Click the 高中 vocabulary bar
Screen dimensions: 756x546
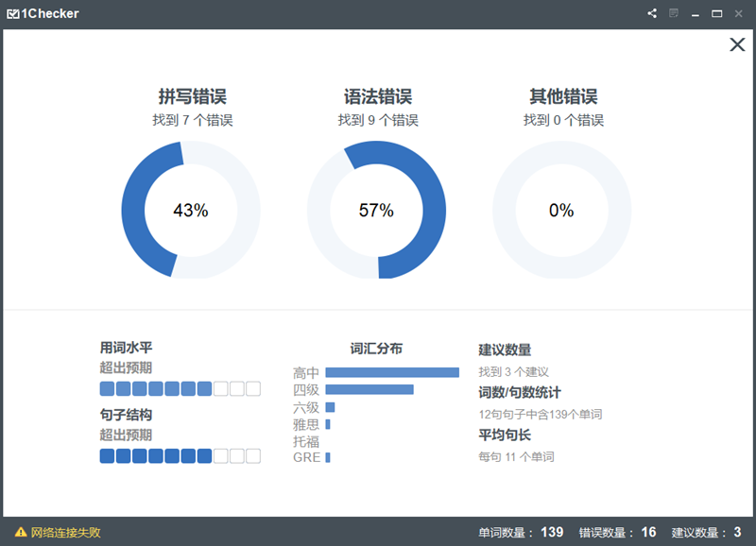pos(392,372)
